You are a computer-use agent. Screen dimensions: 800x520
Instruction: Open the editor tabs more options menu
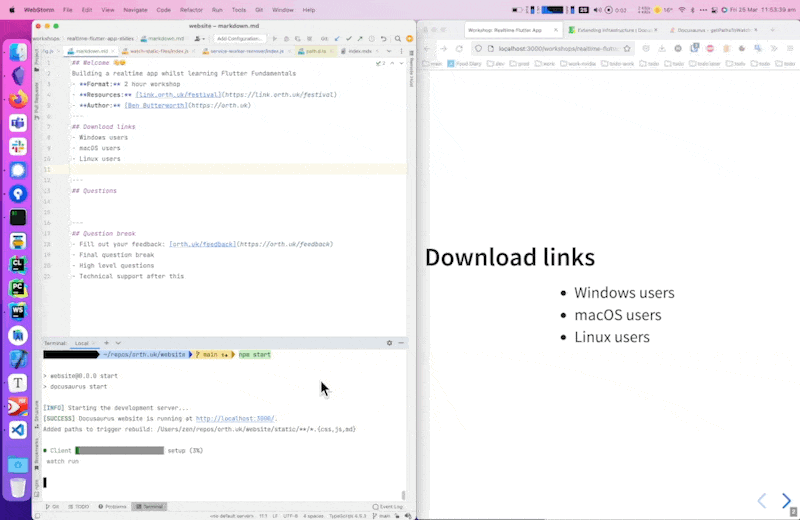point(401,51)
